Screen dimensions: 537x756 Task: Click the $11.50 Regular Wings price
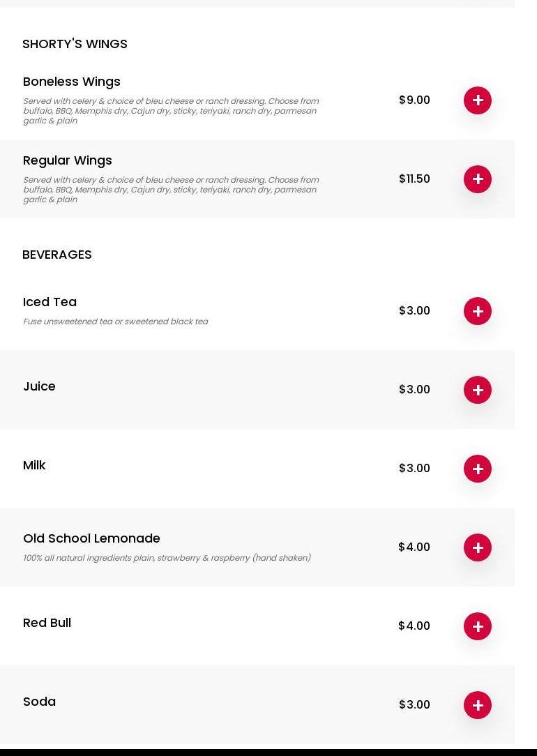click(414, 179)
